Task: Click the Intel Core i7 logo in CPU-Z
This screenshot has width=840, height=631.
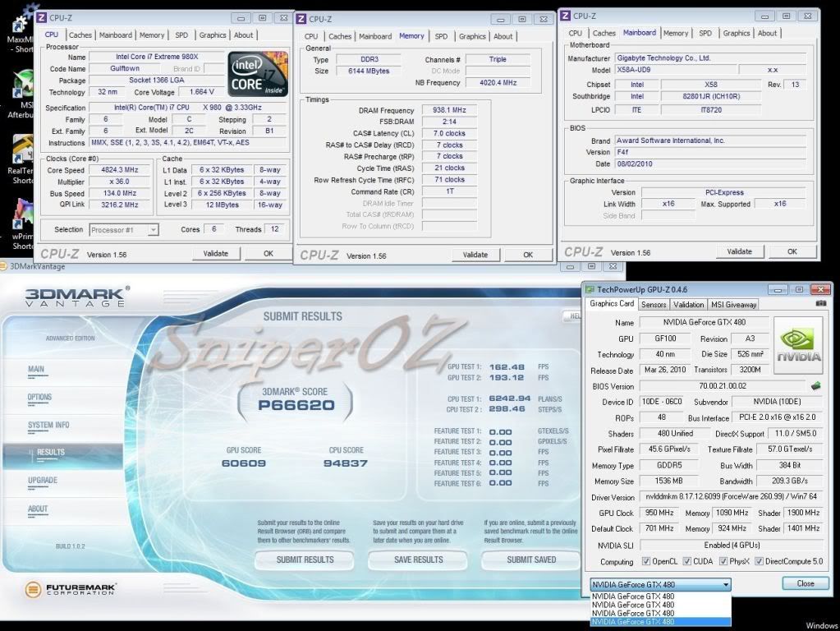Action: (x=256, y=75)
